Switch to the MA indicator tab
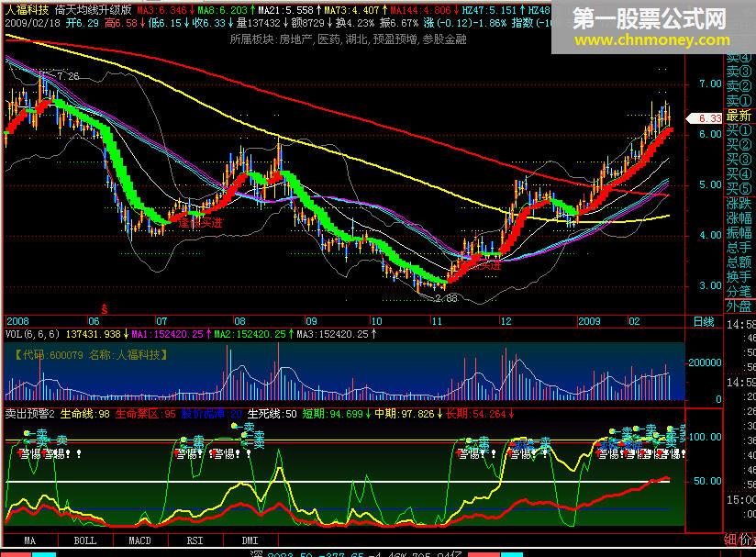Image resolution: width=756 pixels, height=557 pixels. click(30, 540)
